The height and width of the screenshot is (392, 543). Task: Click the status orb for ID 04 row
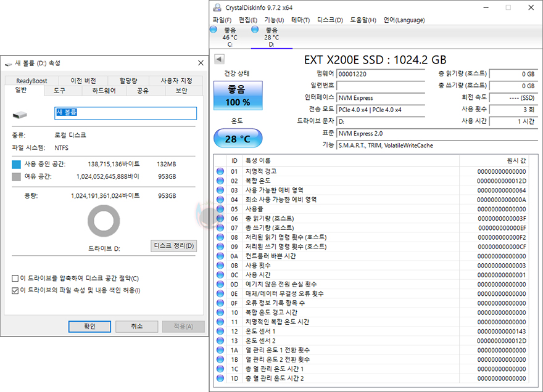tap(220, 200)
